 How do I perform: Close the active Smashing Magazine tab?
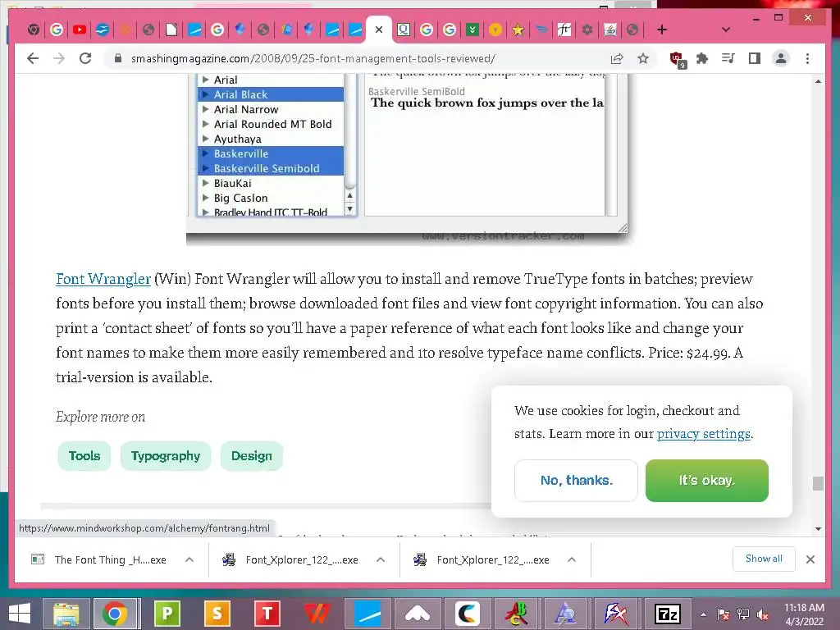pos(379,30)
